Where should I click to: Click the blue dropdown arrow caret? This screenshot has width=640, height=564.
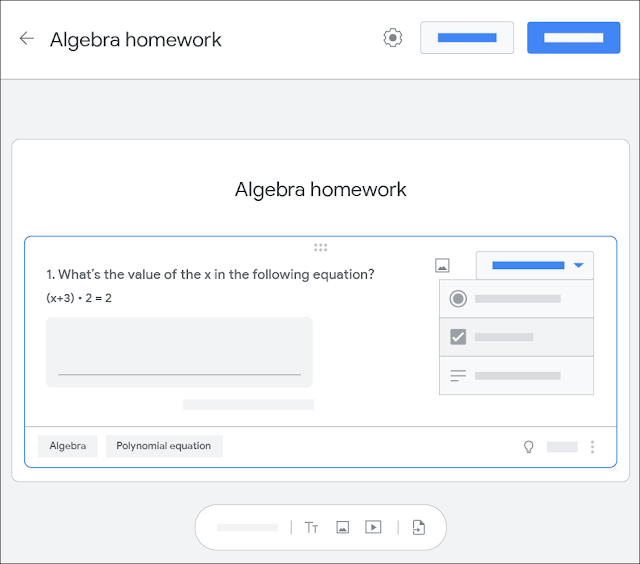click(578, 265)
